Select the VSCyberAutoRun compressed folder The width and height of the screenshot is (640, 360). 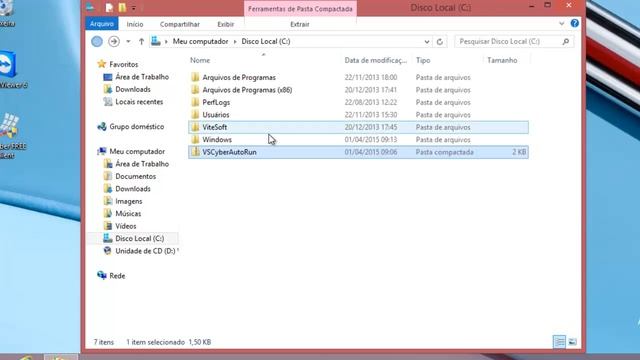coord(358,152)
